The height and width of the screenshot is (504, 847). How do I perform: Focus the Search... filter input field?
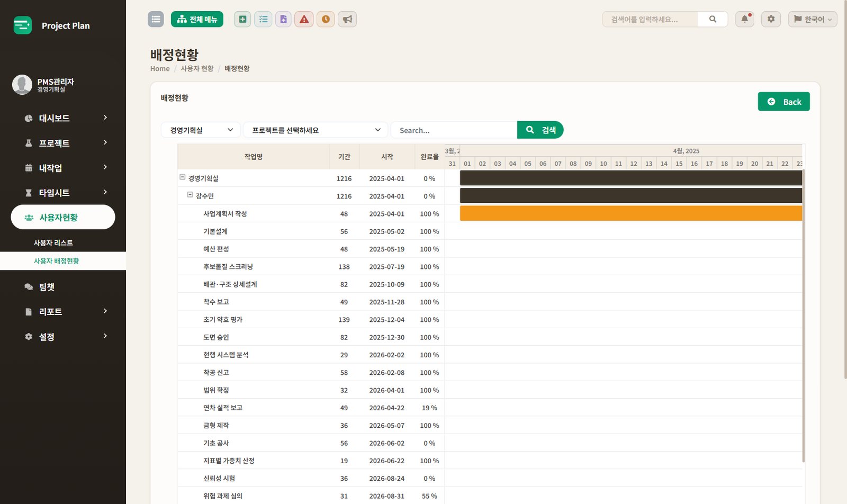pos(454,130)
